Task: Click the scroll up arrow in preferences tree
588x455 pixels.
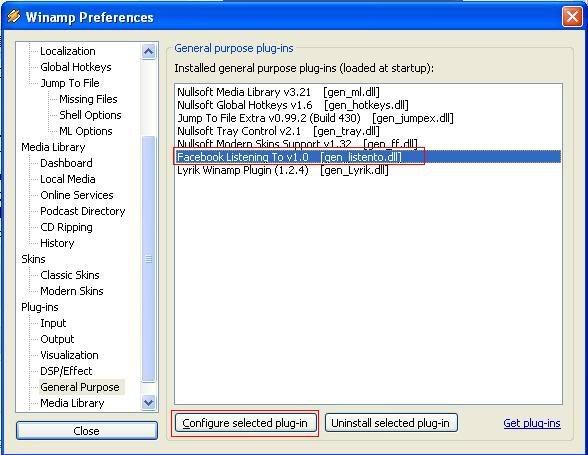Action: 148,51
